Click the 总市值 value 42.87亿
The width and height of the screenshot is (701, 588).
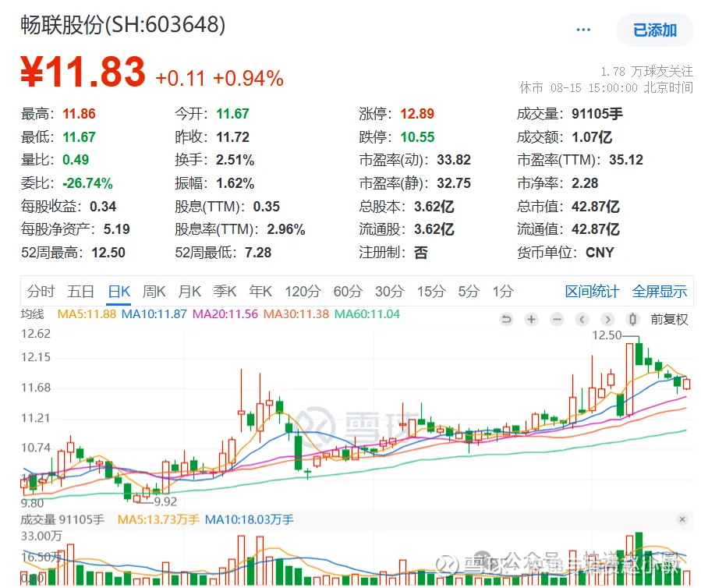tap(596, 206)
